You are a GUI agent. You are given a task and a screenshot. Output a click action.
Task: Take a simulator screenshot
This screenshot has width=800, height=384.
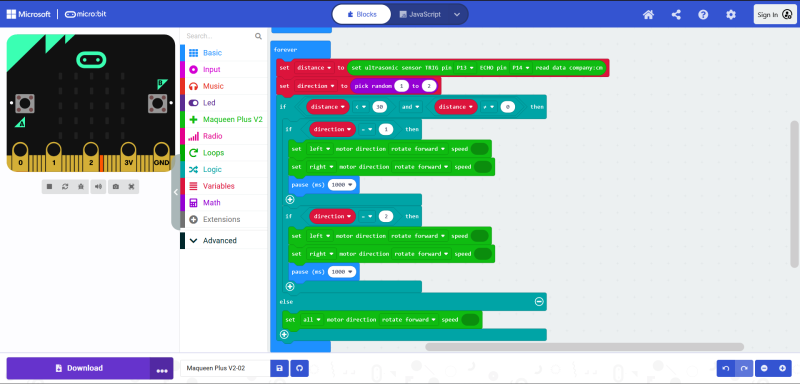[116, 187]
